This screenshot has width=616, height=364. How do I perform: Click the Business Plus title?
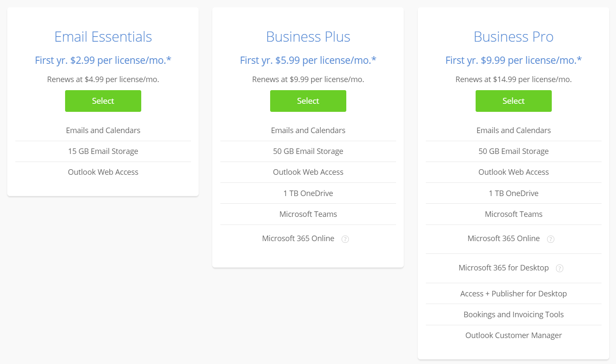(308, 37)
